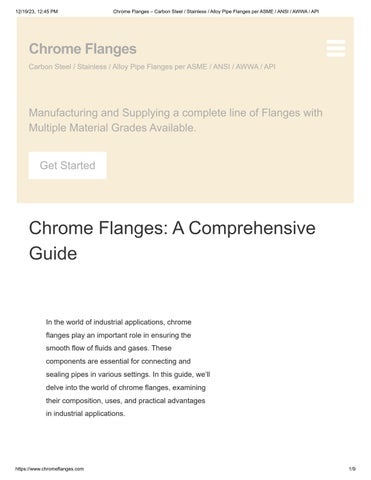
Task: Click the 'smooth flow of fluids and gases' line
Action: (109, 348)
